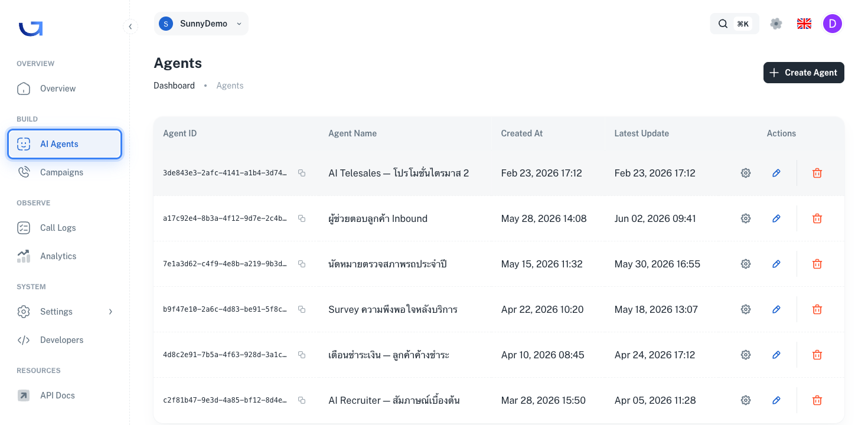Delete the agent created May 15, 2026
Image resolution: width=868 pixels, height=425 pixels.
pyautogui.click(x=817, y=264)
